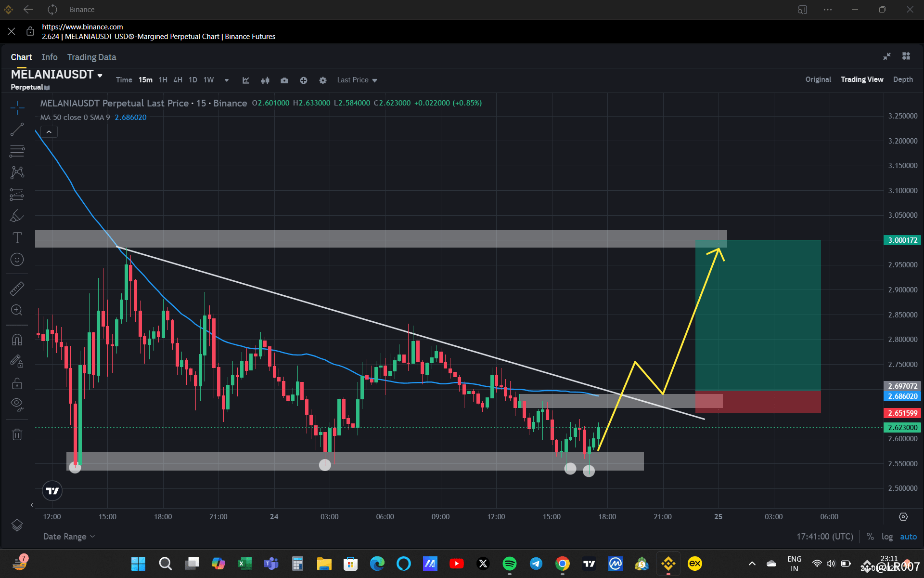Hide all drawings with the eye icon

pos(17,405)
